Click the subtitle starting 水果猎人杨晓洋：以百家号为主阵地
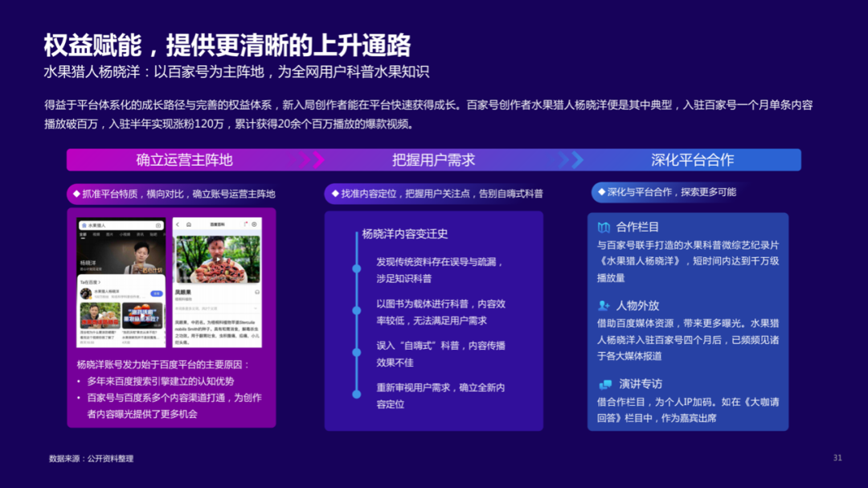 click(x=236, y=72)
